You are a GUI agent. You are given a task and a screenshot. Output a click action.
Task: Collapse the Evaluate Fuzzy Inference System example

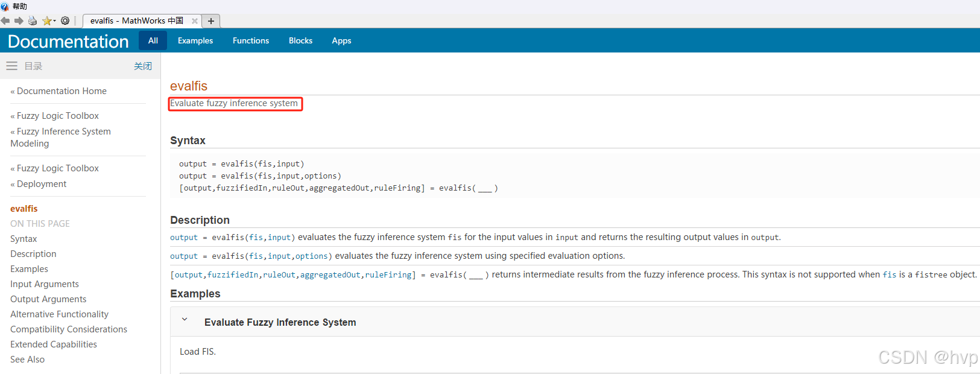(x=185, y=320)
